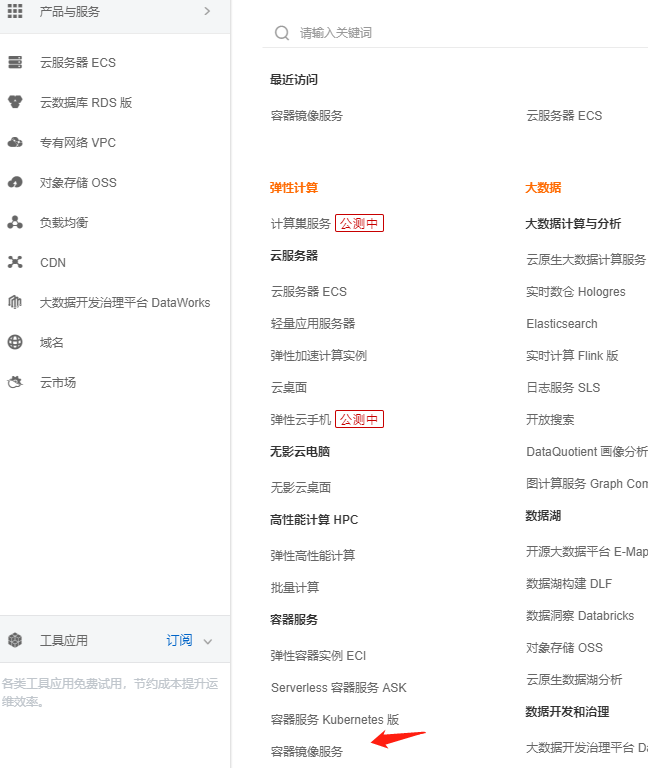The height and width of the screenshot is (768, 648).
Task: Open 云原生数据湖分析
Action: pos(574,679)
